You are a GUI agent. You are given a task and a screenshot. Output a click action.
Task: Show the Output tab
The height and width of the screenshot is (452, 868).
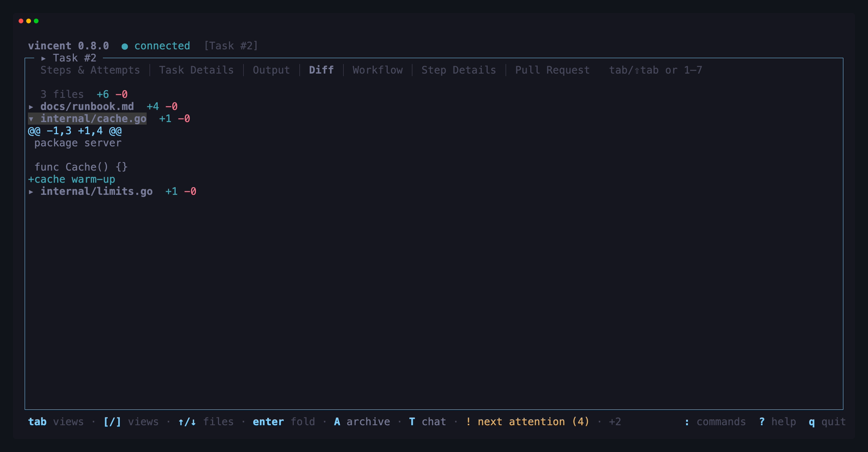[271, 70]
